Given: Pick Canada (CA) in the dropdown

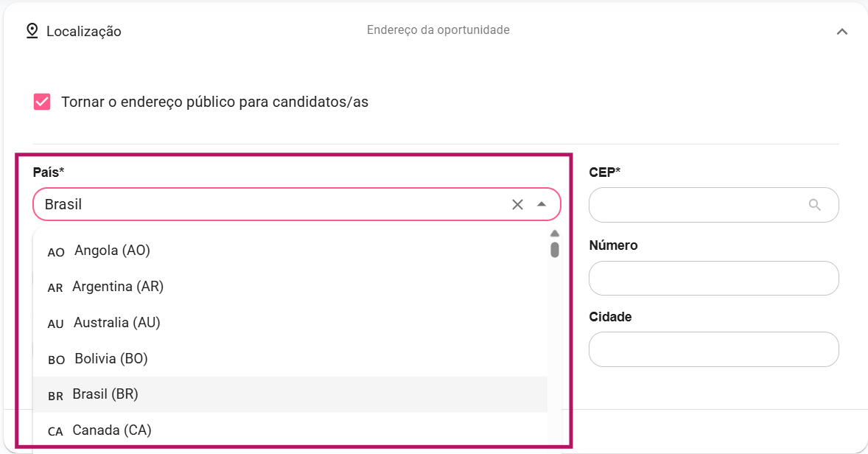Looking at the screenshot, I should 111,430.
